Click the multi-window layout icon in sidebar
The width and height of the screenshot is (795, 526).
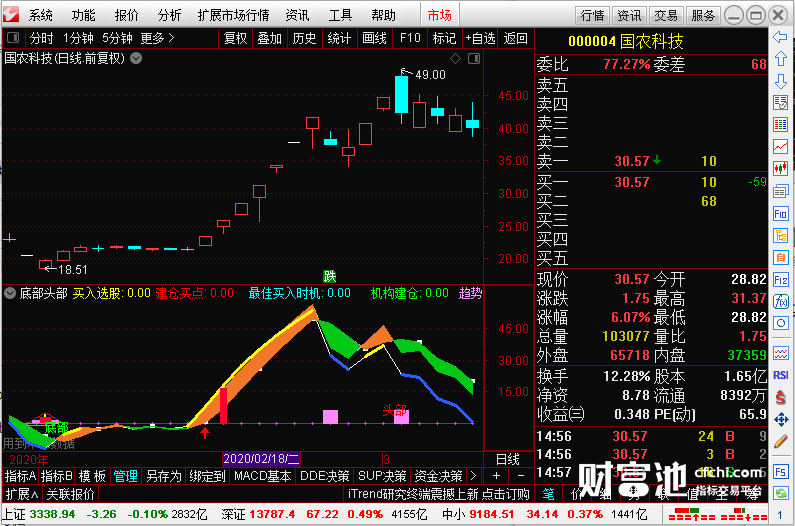[x=780, y=191]
